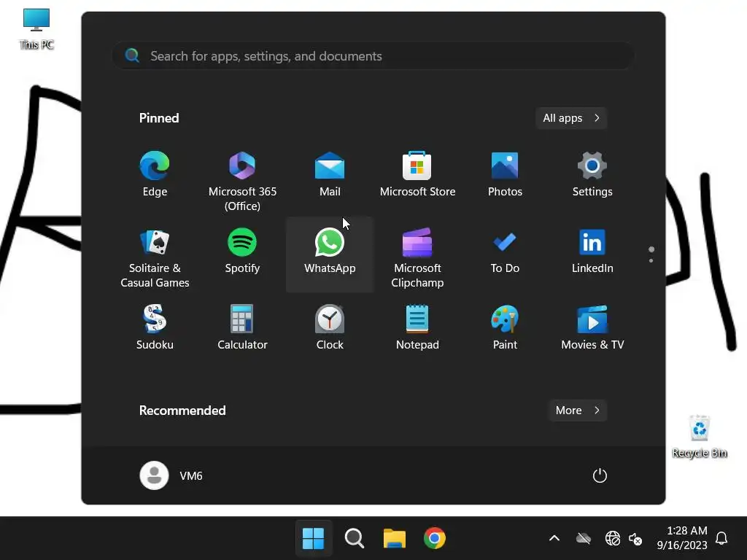
Task: Click the OneDrive tray icon
Action: (x=583, y=538)
